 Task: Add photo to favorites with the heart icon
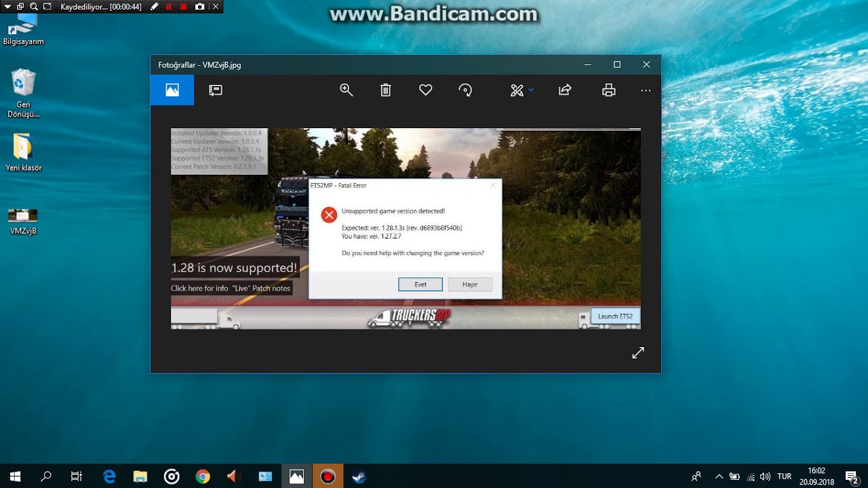click(426, 90)
